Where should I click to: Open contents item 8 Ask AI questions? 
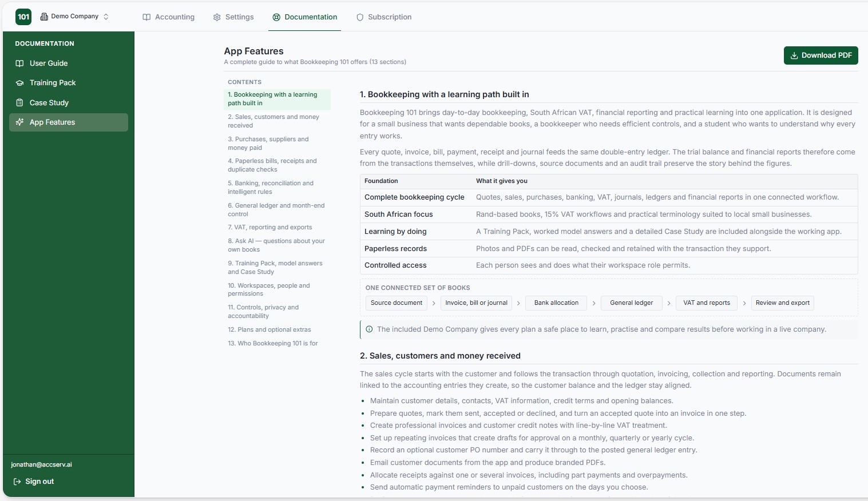pyautogui.click(x=277, y=245)
